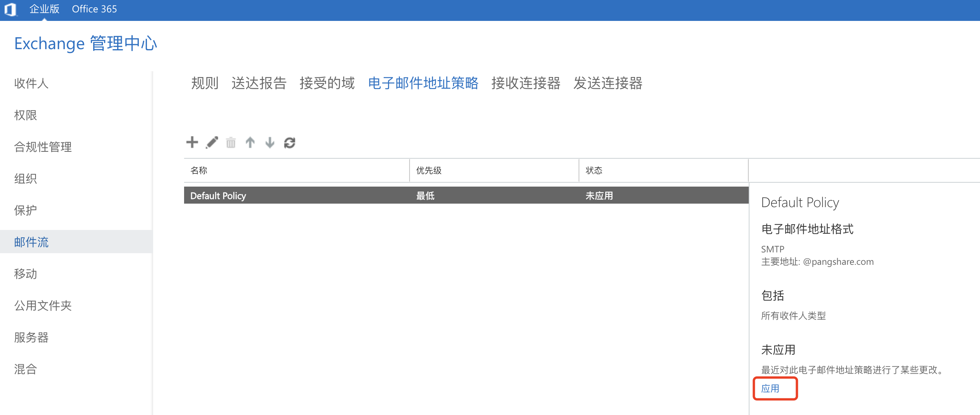Click the Exchange 管理中心 title

tap(86, 43)
